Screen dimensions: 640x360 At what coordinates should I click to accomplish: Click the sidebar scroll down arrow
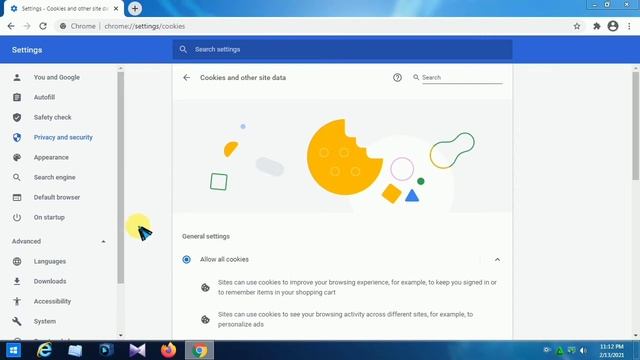pos(120,336)
